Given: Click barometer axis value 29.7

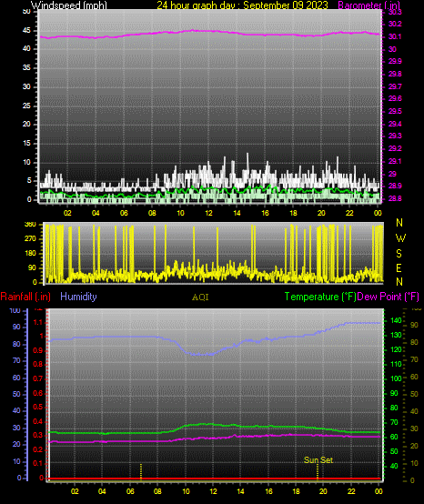Looking at the screenshot, I should [x=395, y=86].
